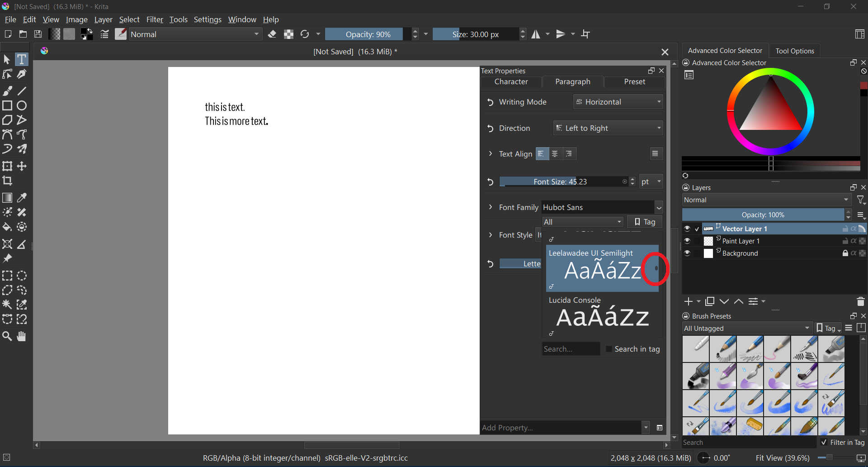
Task: Click the font Search field
Action: [x=571, y=349]
